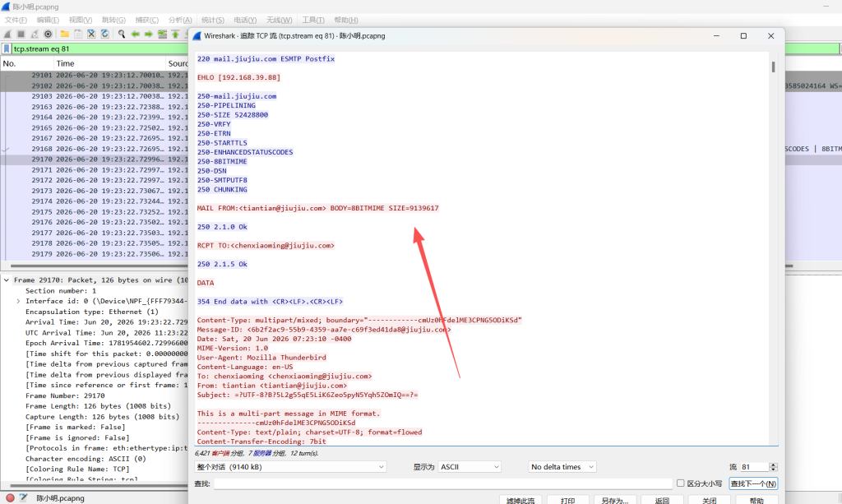
Task: Click the start capture shark fin icon
Action: tap(7, 34)
